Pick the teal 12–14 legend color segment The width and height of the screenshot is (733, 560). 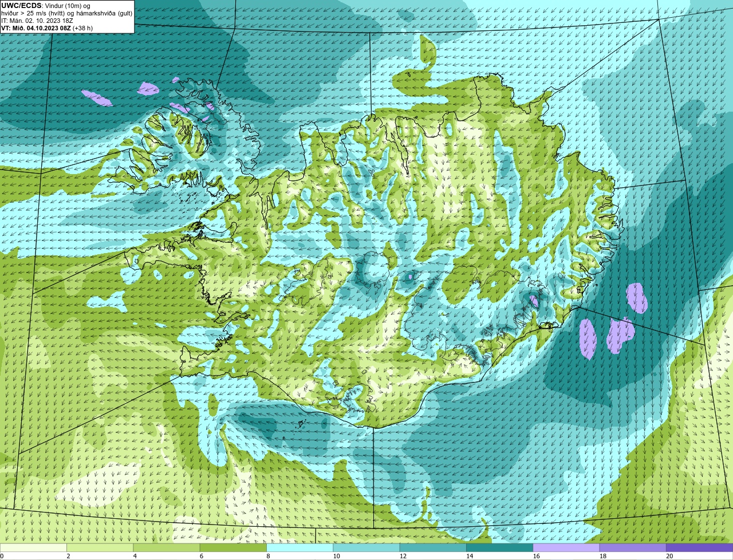click(433, 548)
